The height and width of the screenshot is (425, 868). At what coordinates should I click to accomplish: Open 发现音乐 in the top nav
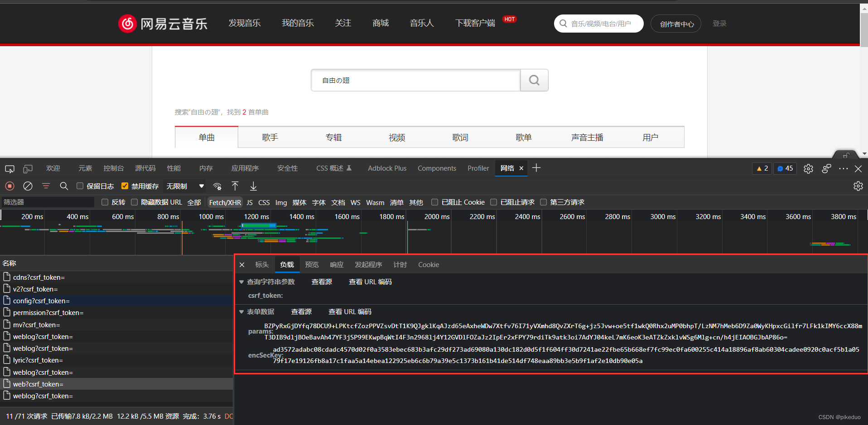pos(245,23)
